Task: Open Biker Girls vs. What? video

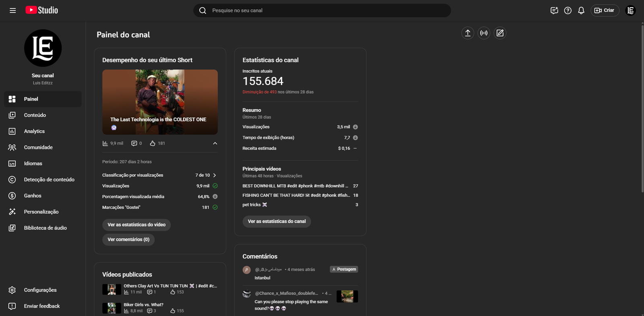Action: point(143,305)
